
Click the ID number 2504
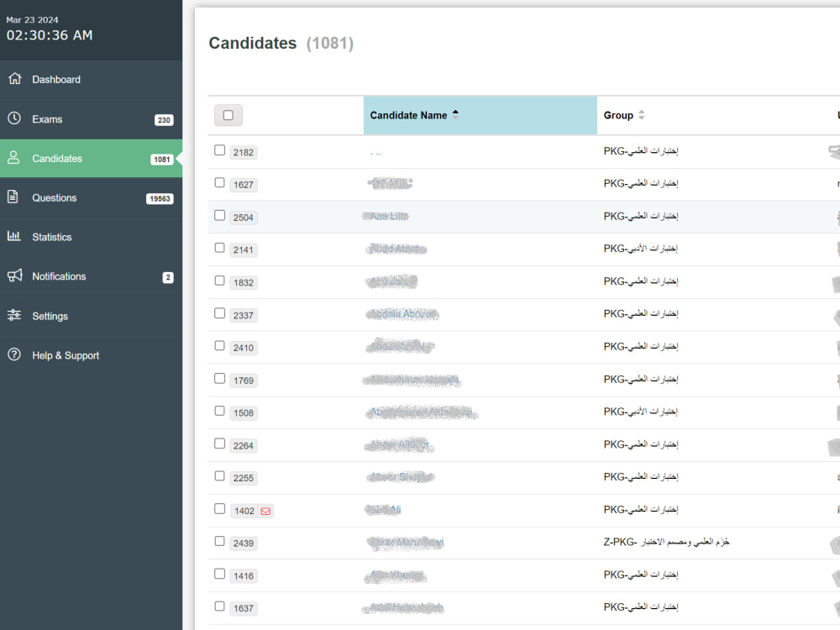[x=244, y=218]
